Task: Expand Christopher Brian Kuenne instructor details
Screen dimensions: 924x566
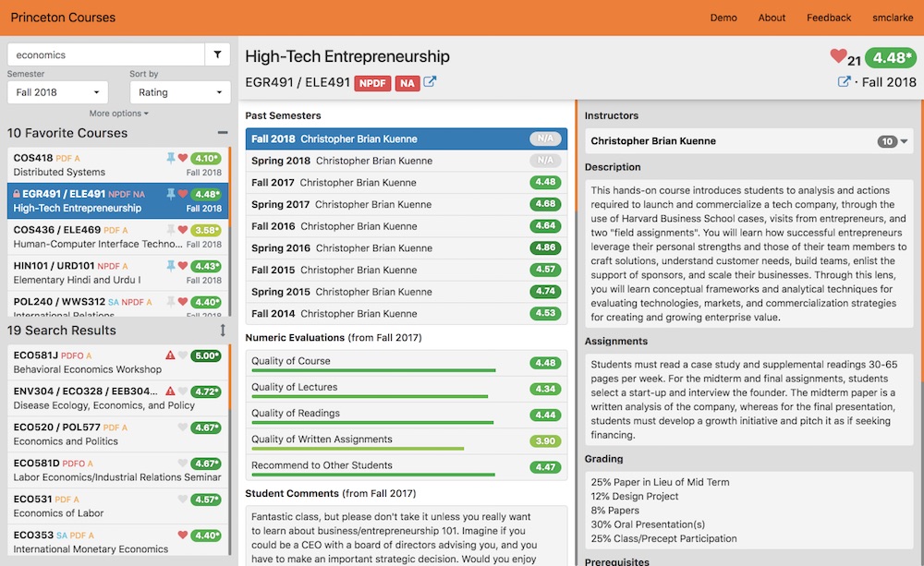Action: point(904,142)
